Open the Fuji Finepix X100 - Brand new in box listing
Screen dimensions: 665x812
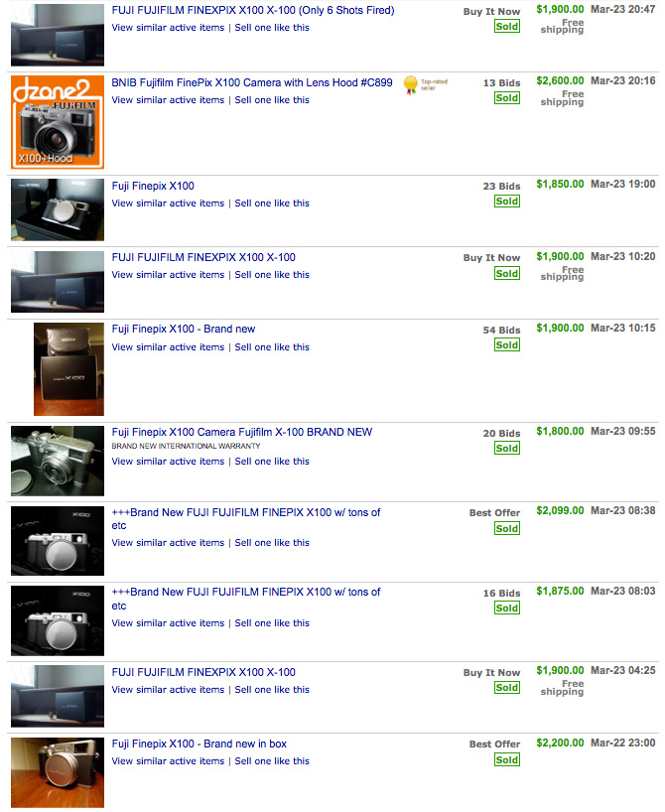tap(199, 744)
